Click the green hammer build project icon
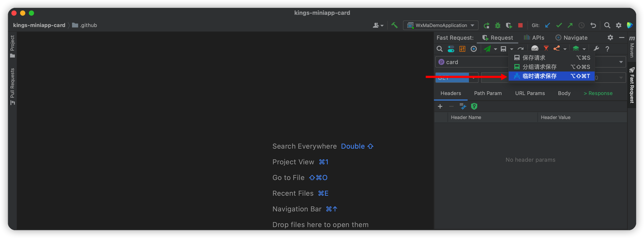The width and height of the screenshot is (644, 238). pos(394,25)
